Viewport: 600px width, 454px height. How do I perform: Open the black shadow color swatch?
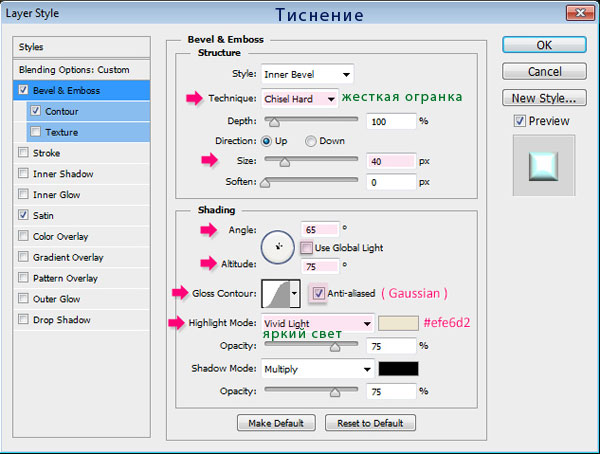pyautogui.click(x=398, y=369)
